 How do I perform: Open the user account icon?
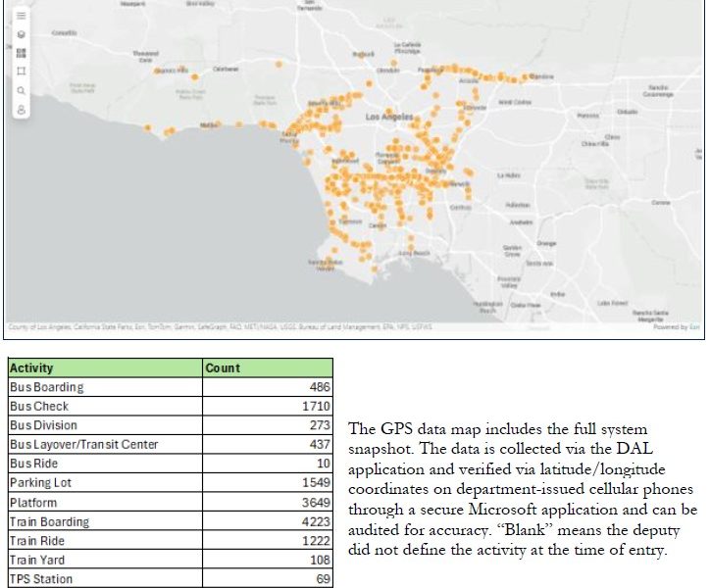coord(22,109)
